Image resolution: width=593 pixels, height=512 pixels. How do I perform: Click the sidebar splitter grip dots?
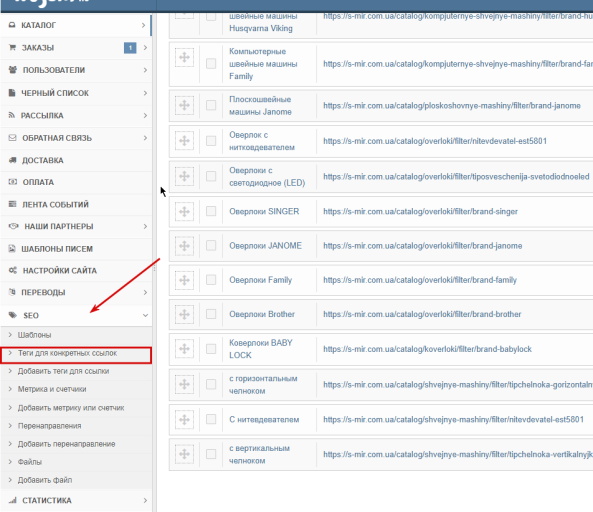[x=154, y=268]
